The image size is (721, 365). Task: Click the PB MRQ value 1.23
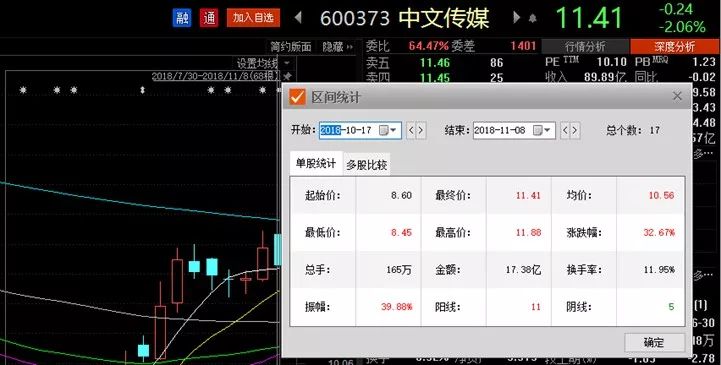(x=704, y=62)
